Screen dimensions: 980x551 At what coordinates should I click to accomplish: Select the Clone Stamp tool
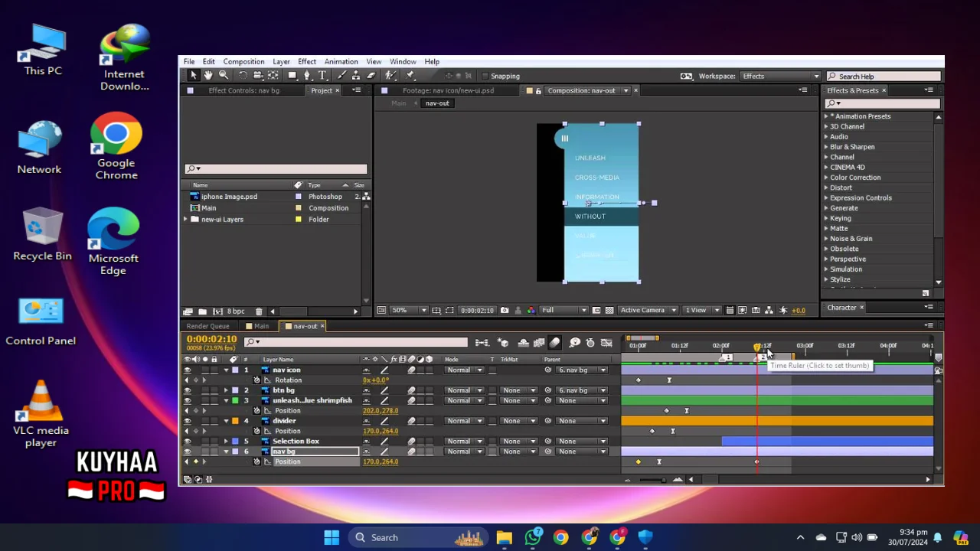357,75
